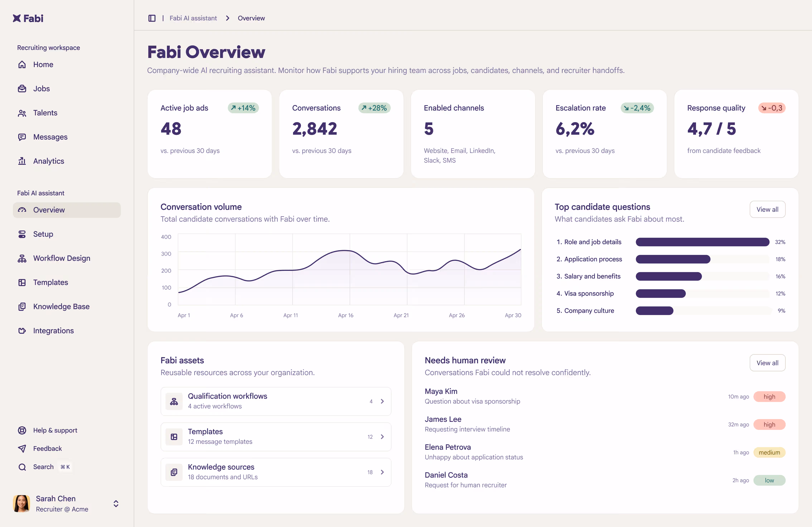Click the Search magnifier icon
The height and width of the screenshot is (527, 812).
point(22,467)
